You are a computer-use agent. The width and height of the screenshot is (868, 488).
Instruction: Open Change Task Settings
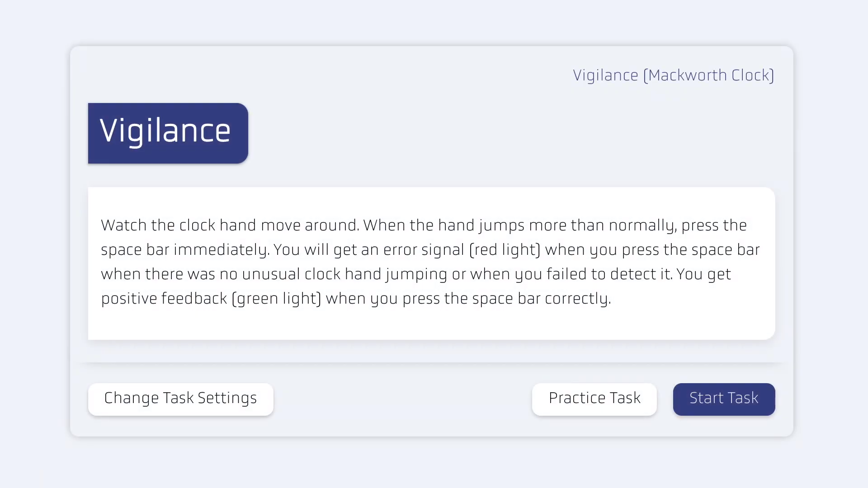coord(180,399)
